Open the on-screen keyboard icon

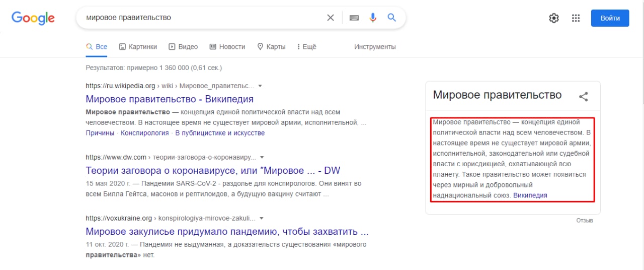tap(354, 18)
